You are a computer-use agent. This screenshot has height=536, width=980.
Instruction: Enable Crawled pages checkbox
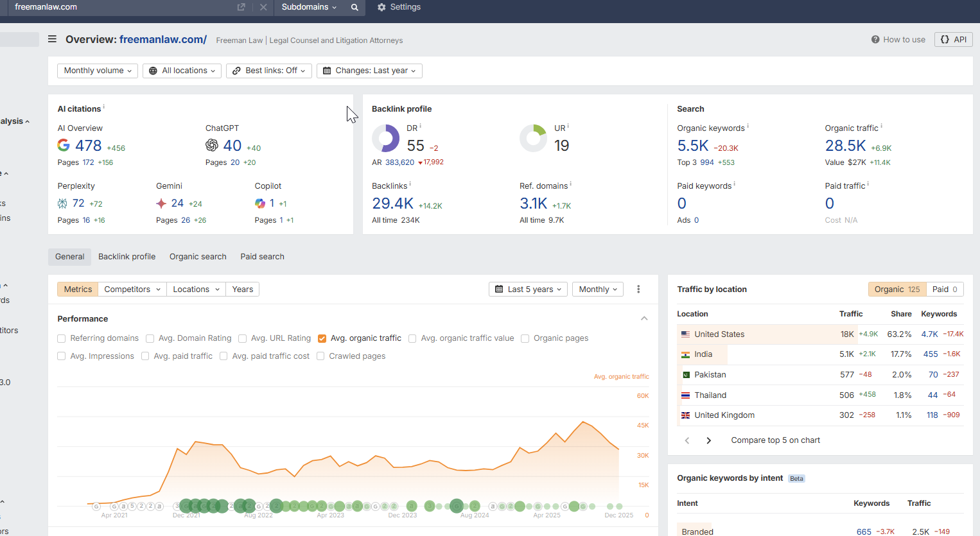tap(320, 356)
